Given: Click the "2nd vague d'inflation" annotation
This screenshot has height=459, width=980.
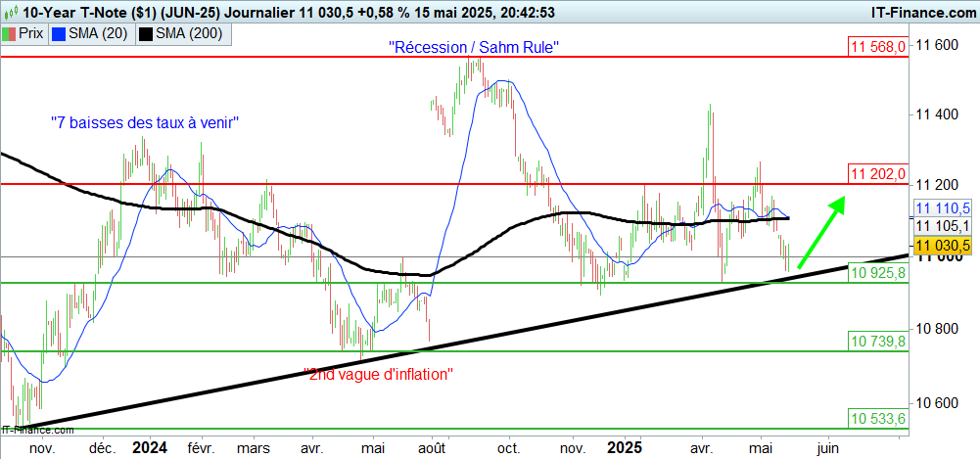Looking at the screenshot, I should click(x=378, y=374).
